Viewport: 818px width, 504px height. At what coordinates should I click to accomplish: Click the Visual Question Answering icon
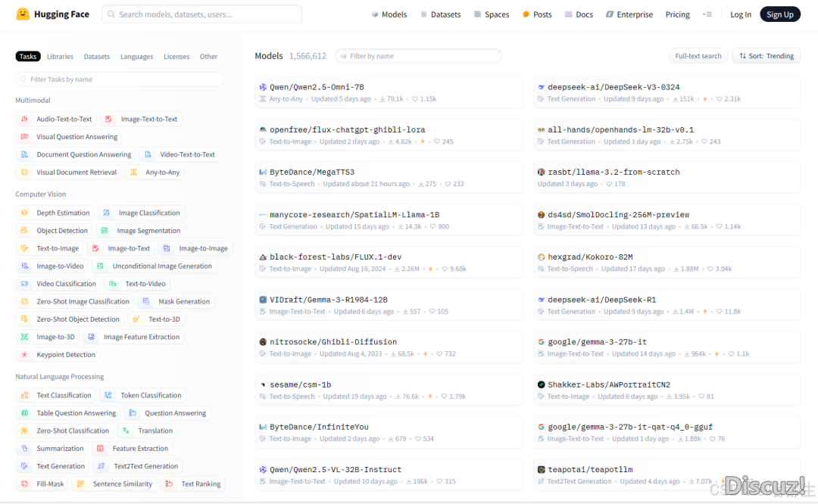24,136
